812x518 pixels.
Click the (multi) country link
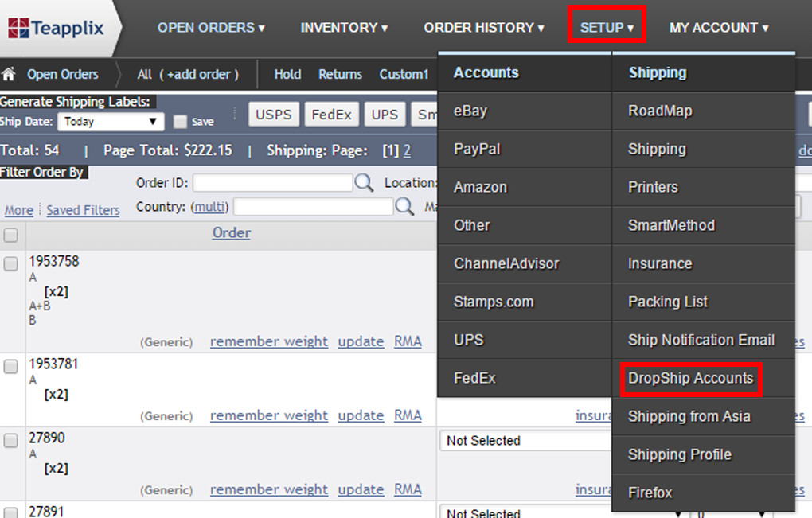tap(209, 207)
